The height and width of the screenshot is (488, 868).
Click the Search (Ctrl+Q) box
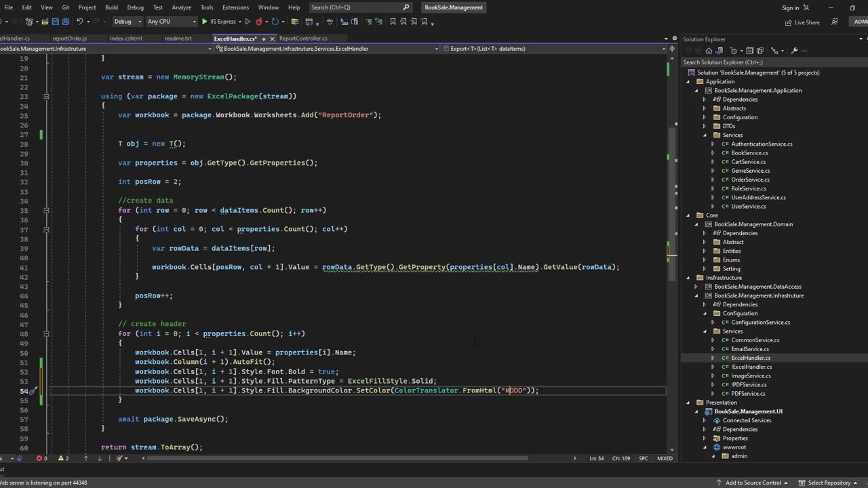[360, 7]
